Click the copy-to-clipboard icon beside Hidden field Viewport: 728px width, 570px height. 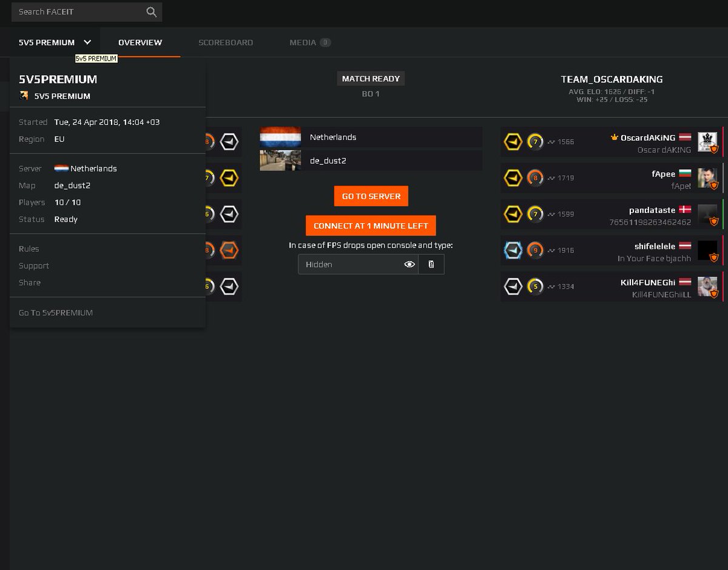[431, 264]
